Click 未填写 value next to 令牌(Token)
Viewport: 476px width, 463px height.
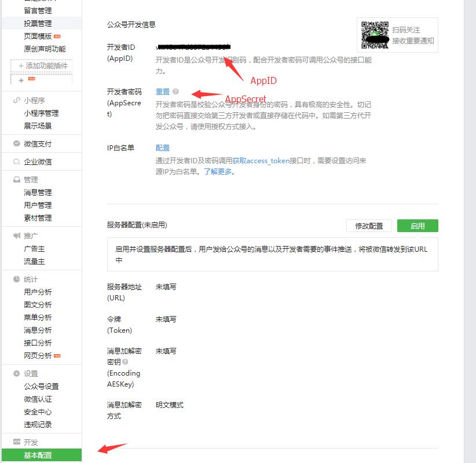click(x=166, y=319)
